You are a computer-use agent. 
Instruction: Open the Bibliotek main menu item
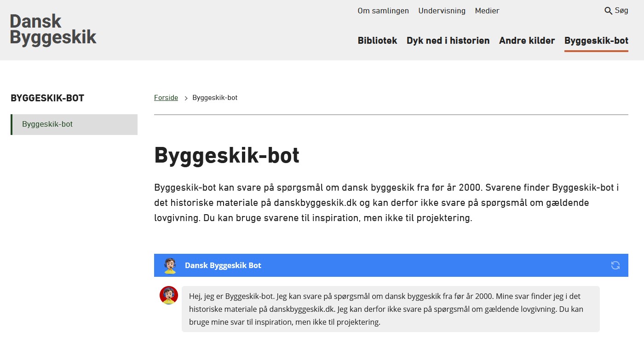point(377,41)
